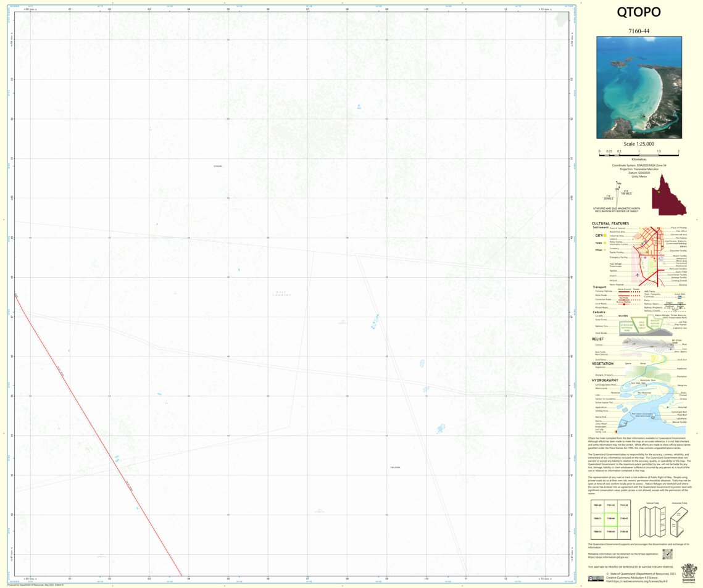Scan the metadata QR code
This screenshot has width=703, height=588.
point(668,554)
